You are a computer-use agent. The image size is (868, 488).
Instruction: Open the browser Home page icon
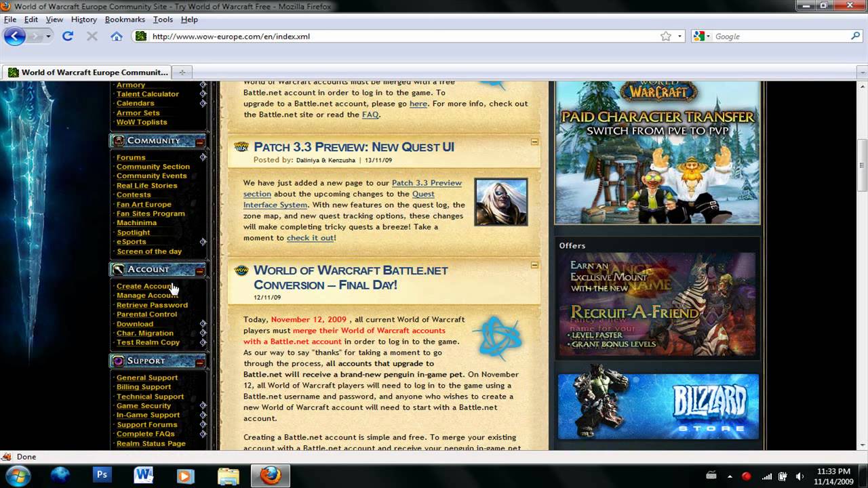click(x=117, y=36)
